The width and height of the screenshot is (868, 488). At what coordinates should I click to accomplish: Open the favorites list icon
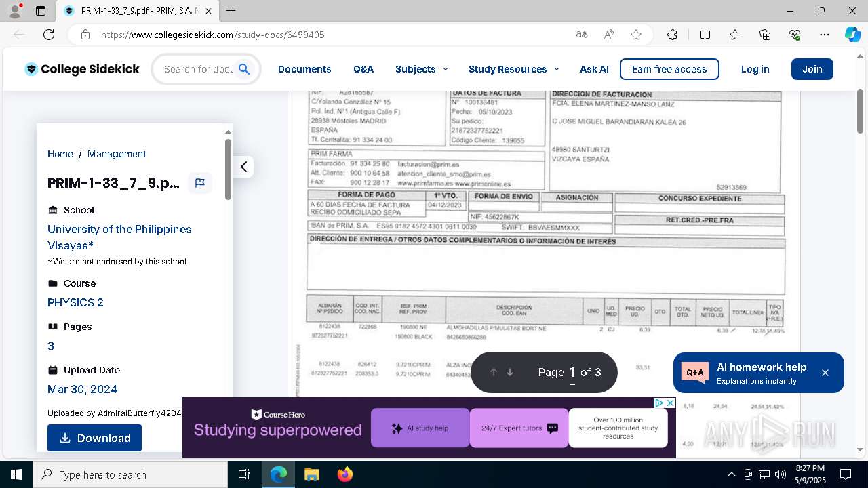735,35
